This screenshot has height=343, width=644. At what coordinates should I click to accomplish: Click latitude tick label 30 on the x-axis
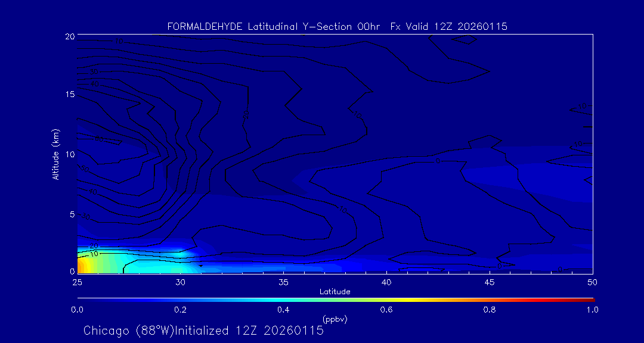pyautogui.click(x=180, y=282)
